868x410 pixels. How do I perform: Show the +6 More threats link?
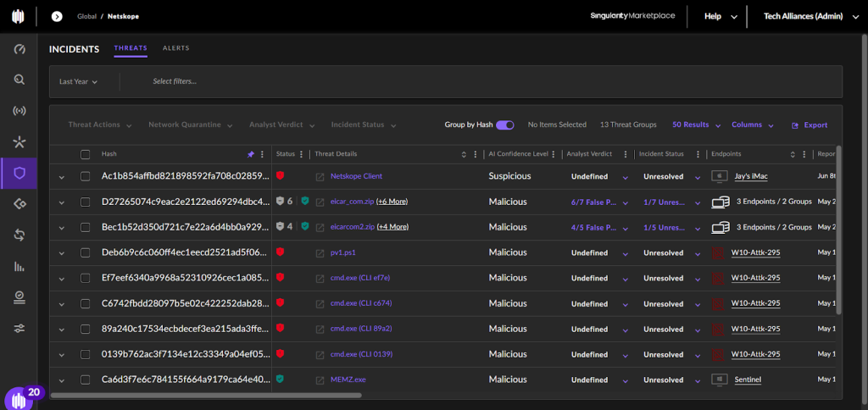coord(392,202)
